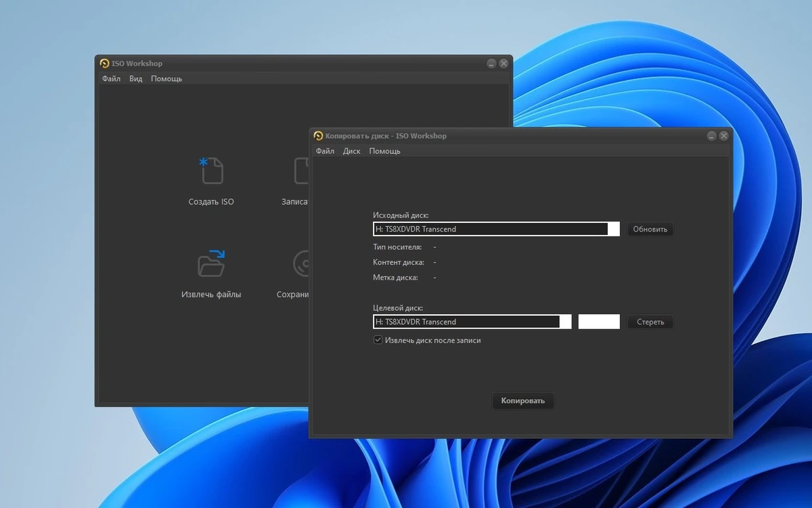
Task: Click the Метка диска label
Action: click(395, 278)
